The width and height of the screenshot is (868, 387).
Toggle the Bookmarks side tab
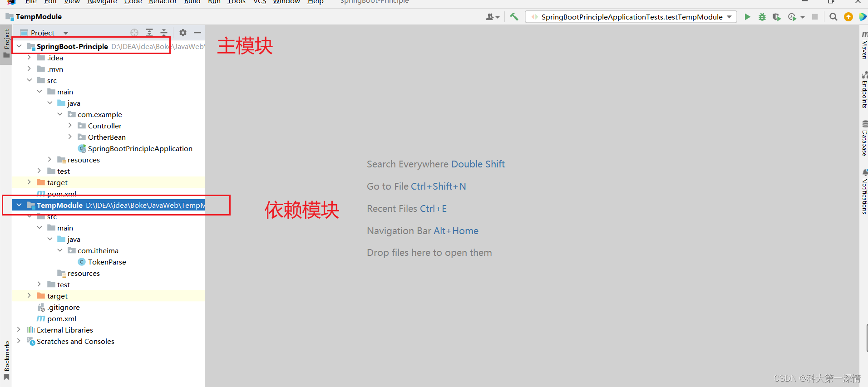tap(6, 360)
